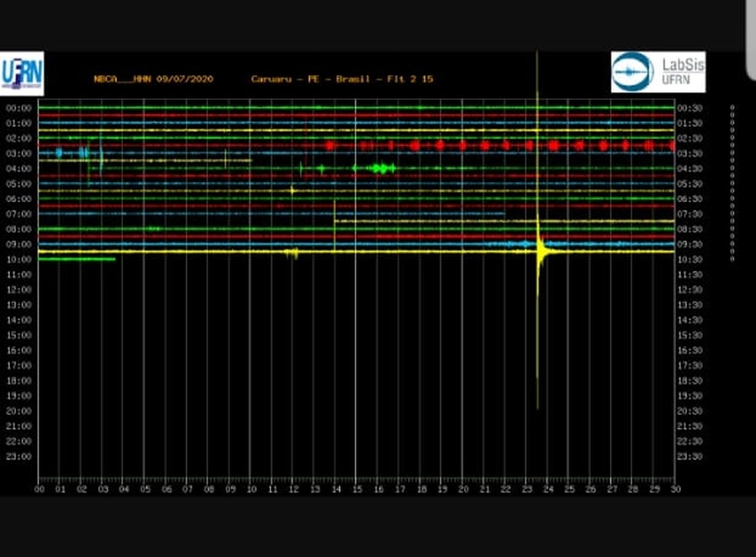This screenshot has width=756, height=557.
Task: Click minute marker 15 on bottom axis
Action: coord(356,489)
